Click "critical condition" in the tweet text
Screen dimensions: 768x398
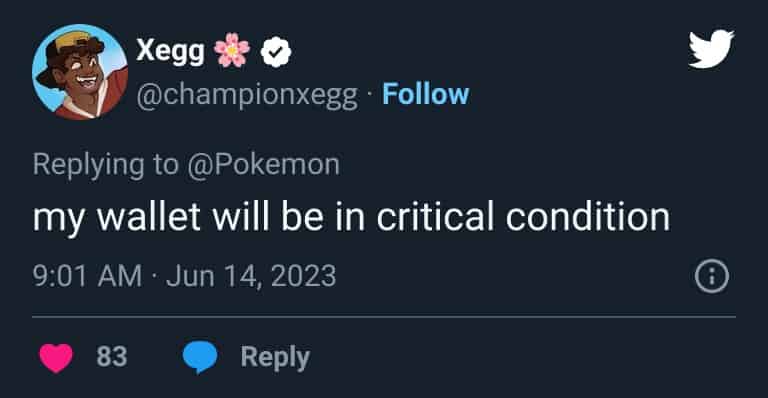[x=523, y=216]
